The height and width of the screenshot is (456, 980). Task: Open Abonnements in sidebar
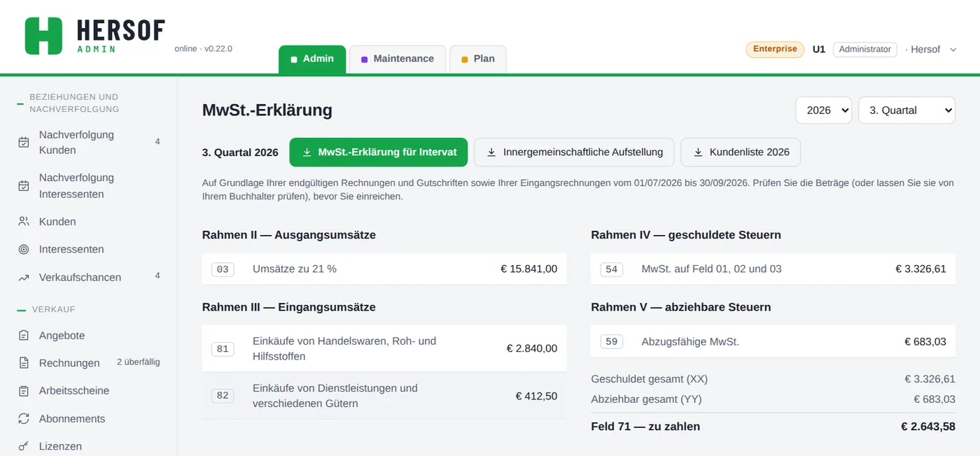(x=89, y=418)
